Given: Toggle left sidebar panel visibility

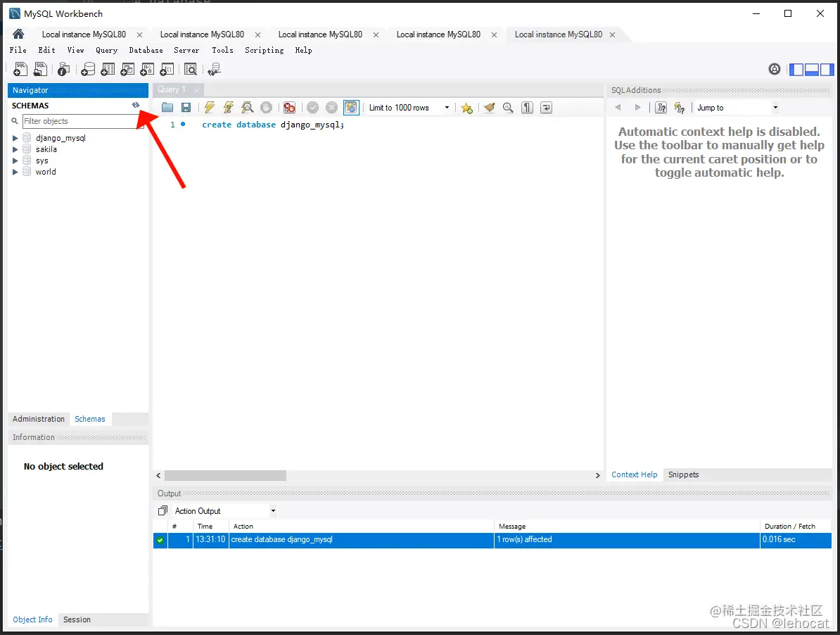Looking at the screenshot, I should (796, 69).
